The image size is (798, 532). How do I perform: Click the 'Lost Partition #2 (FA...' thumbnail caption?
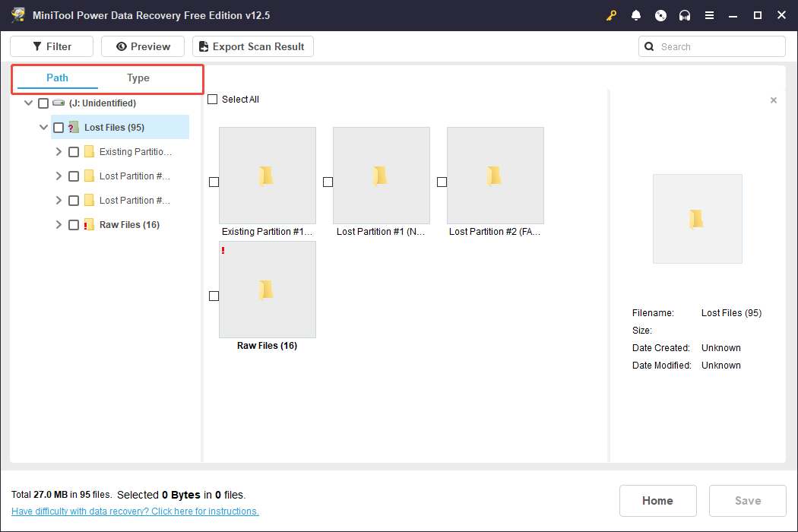(495, 232)
